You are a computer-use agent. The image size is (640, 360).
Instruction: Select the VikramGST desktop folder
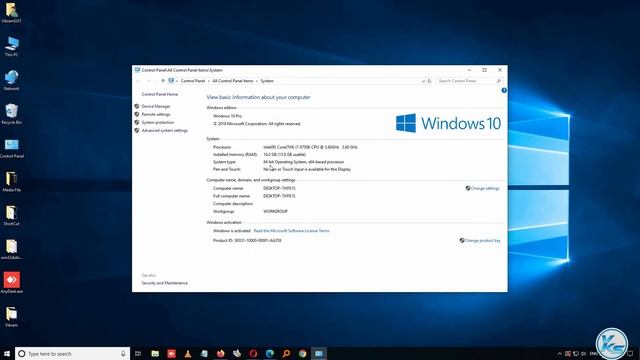coord(11,13)
